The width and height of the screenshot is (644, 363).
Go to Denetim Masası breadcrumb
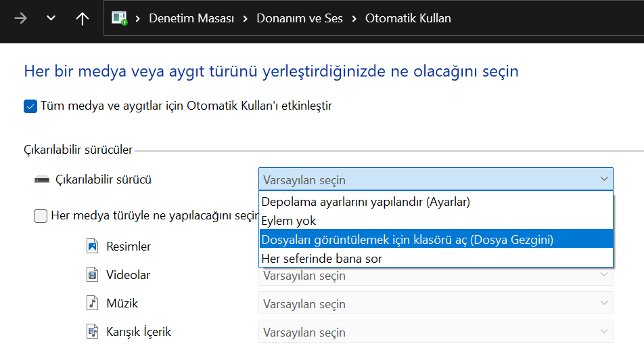tap(192, 18)
